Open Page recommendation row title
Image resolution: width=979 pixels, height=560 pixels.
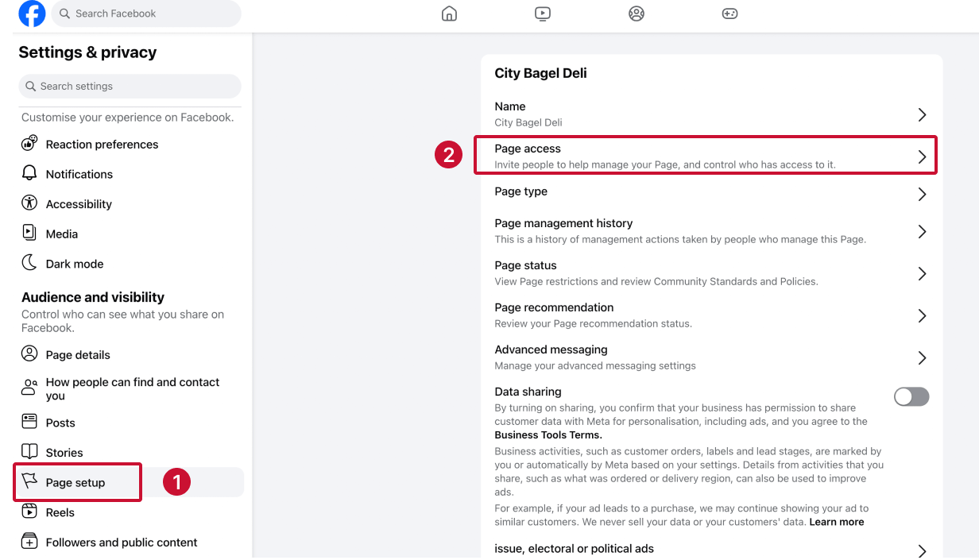click(554, 307)
